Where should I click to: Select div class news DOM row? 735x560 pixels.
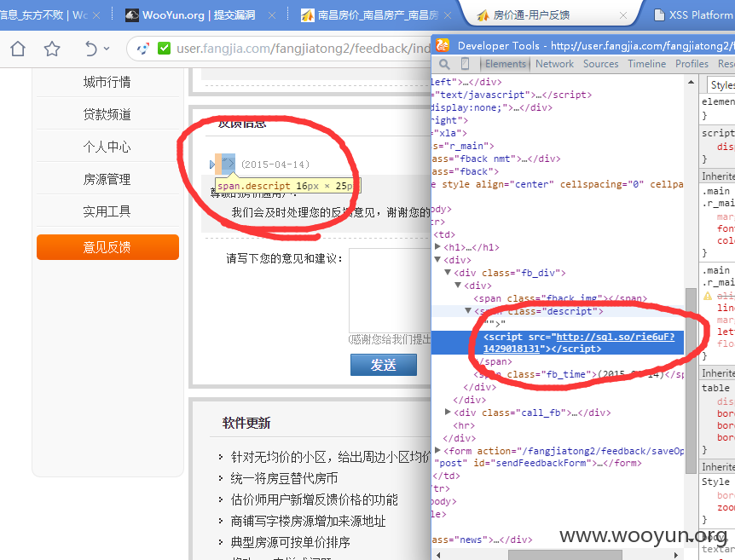pyautogui.click(x=483, y=540)
